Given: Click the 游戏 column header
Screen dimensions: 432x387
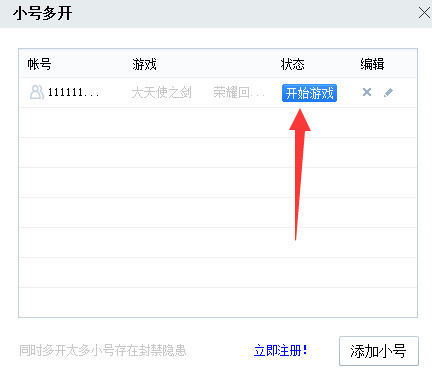Looking at the screenshot, I should [x=144, y=64].
